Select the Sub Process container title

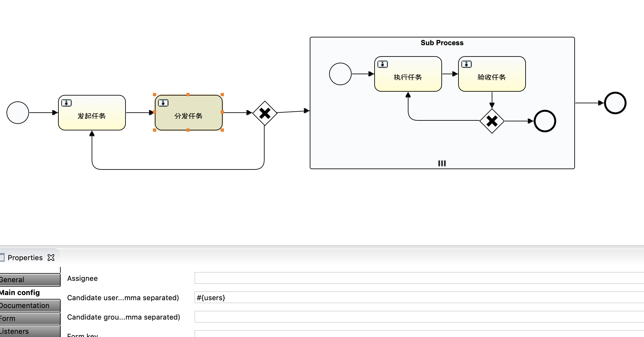[x=442, y=43]
